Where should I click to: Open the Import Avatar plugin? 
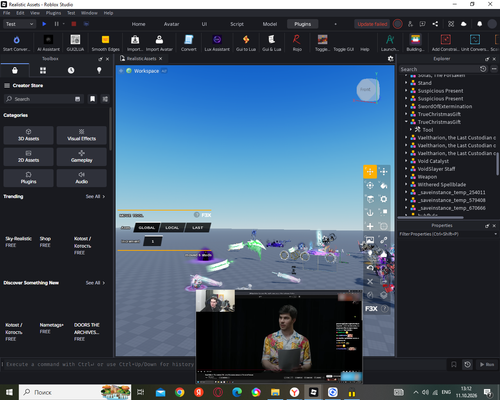click(x=159, y=43)
